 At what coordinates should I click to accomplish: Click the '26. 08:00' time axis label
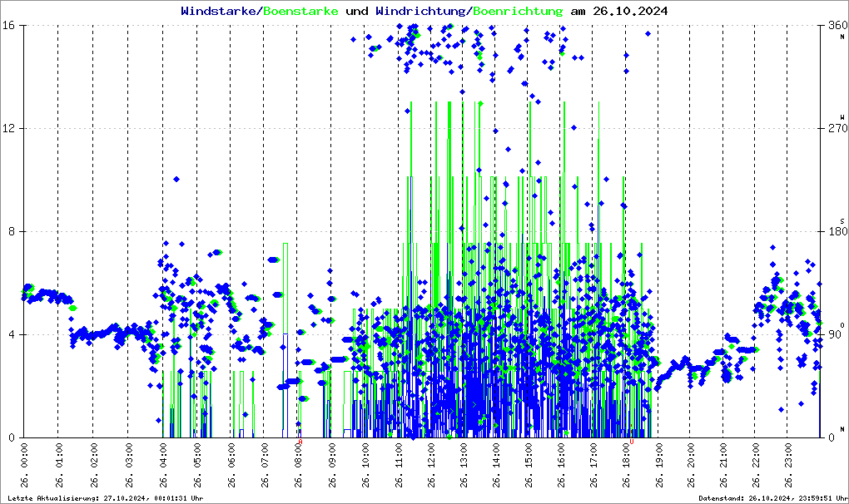[x=298, y=465]
